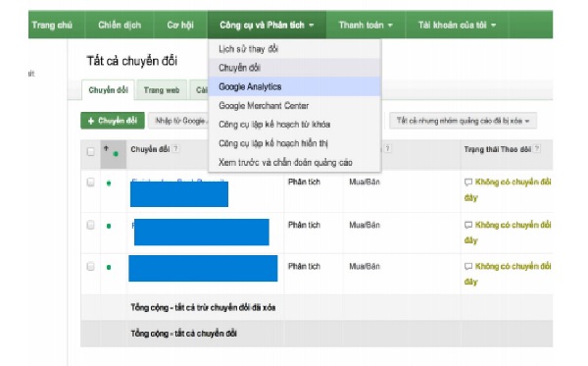588x366 pixels.
Task: Open the Tất cả nhưng nhóm quảng cáo filter dropdown
Action: (463, 121)
